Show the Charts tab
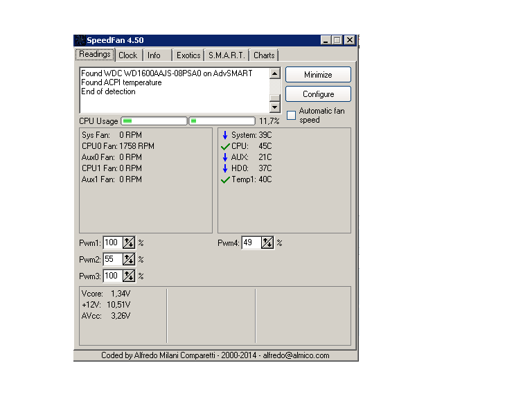The height and width of the screenshot is (399, 532). tap(264, 55)
